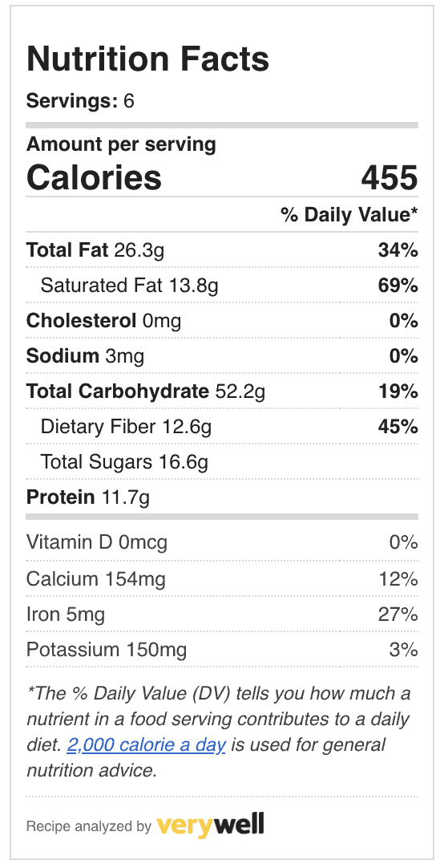Click the Sodium 3mg row
This screenshot has height=868, width=444.
(222, 356)
